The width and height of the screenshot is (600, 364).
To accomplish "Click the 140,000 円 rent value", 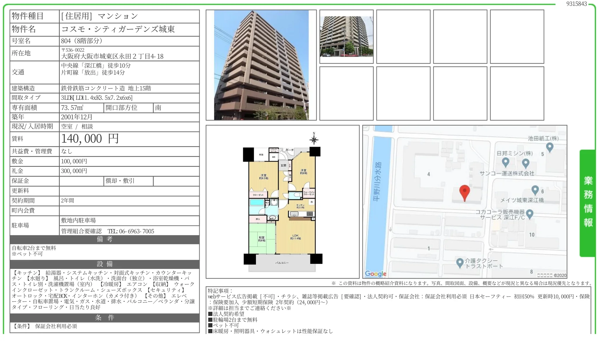I will [90, 139].
